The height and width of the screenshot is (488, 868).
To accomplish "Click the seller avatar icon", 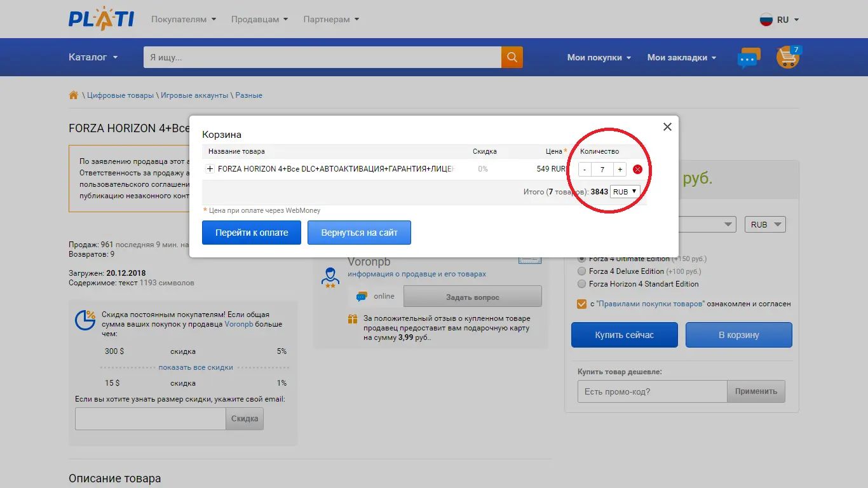I will point(330,278).
